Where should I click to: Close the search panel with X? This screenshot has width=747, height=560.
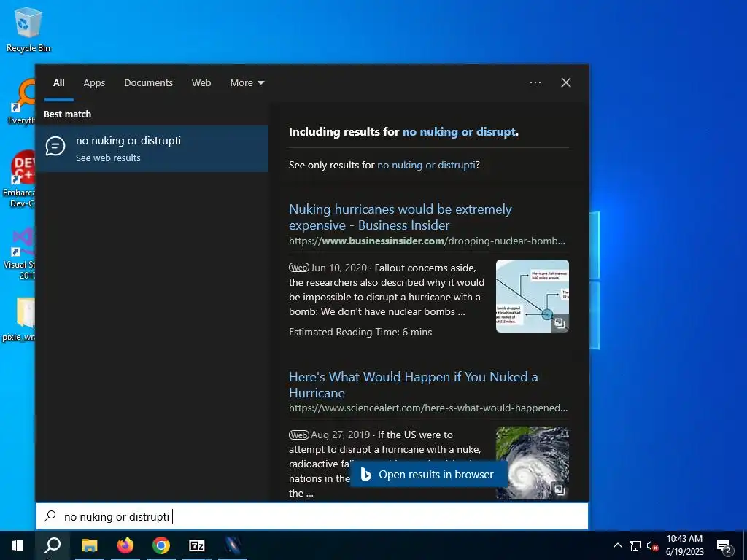point(566,82)
